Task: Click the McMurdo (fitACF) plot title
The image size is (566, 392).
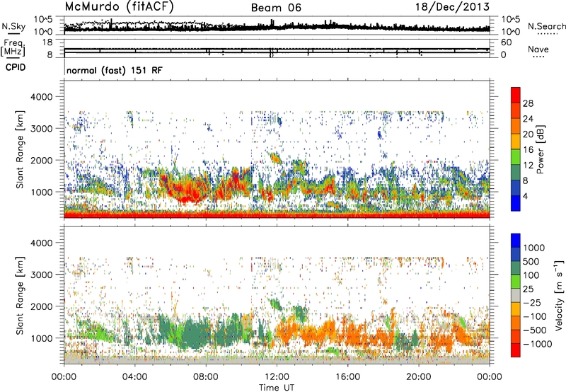Action: (119, 7)
